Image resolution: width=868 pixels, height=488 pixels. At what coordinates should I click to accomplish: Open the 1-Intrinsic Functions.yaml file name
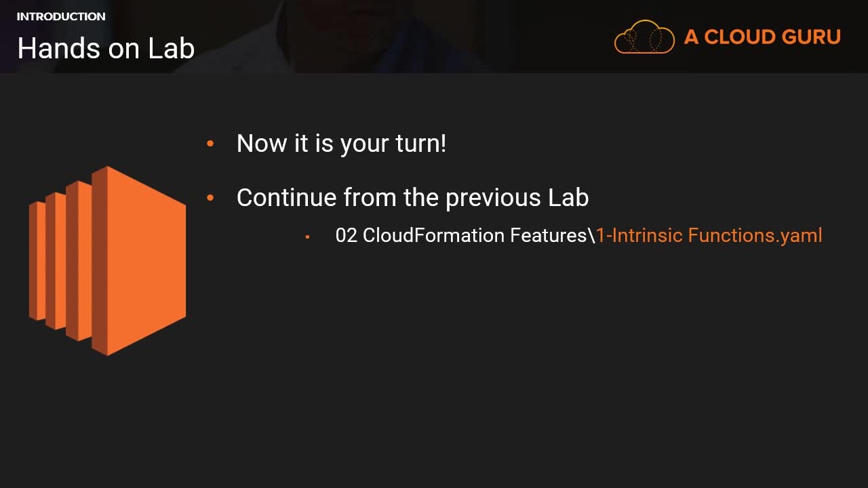pos(709,235)
